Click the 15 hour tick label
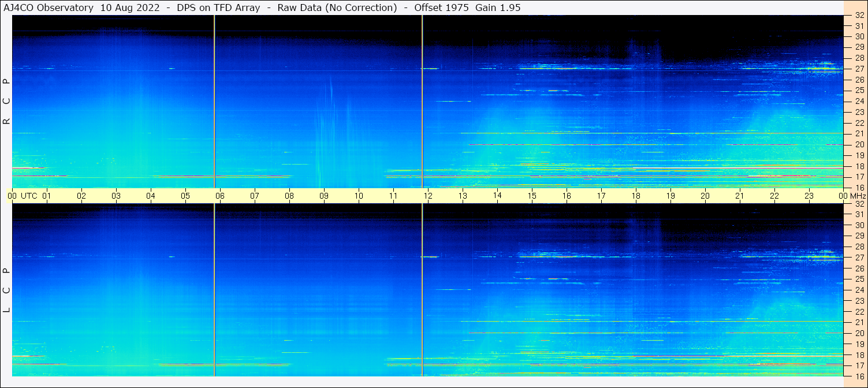 [532, 196]
